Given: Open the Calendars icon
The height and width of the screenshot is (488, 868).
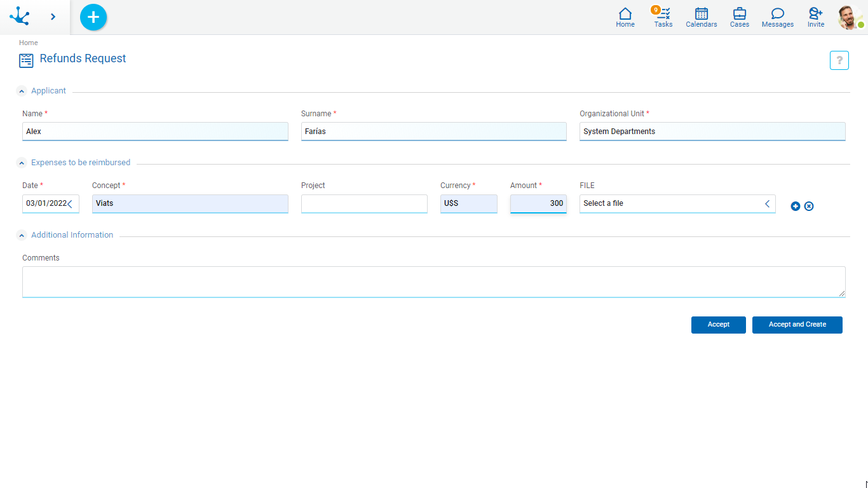Looking at the screenshot, I should coord(701,17).
